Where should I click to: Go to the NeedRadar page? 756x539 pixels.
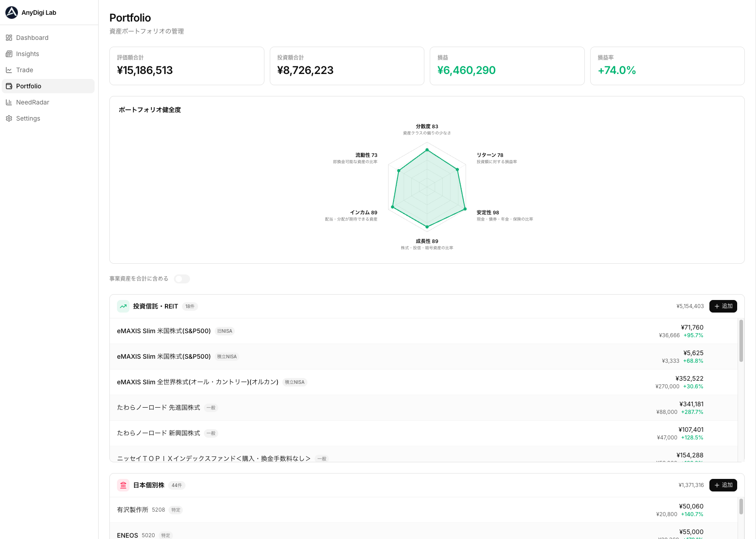pyautogui.click(x=32, y=102)
